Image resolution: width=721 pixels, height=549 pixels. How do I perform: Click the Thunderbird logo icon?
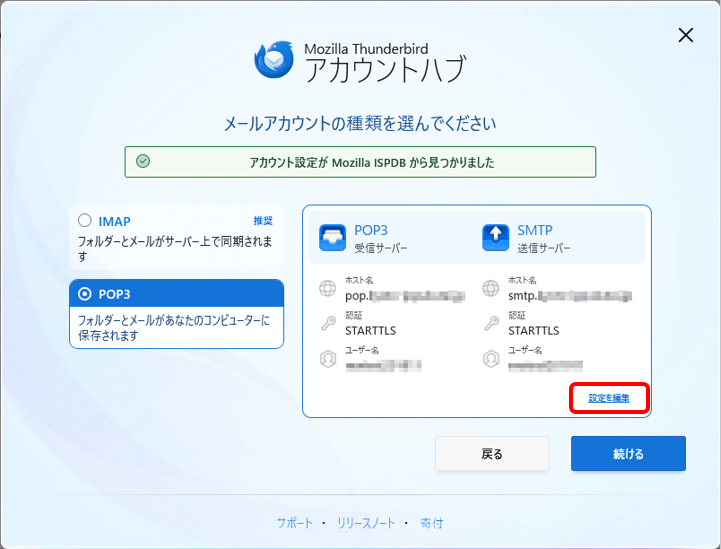click(x=274, y=60)
